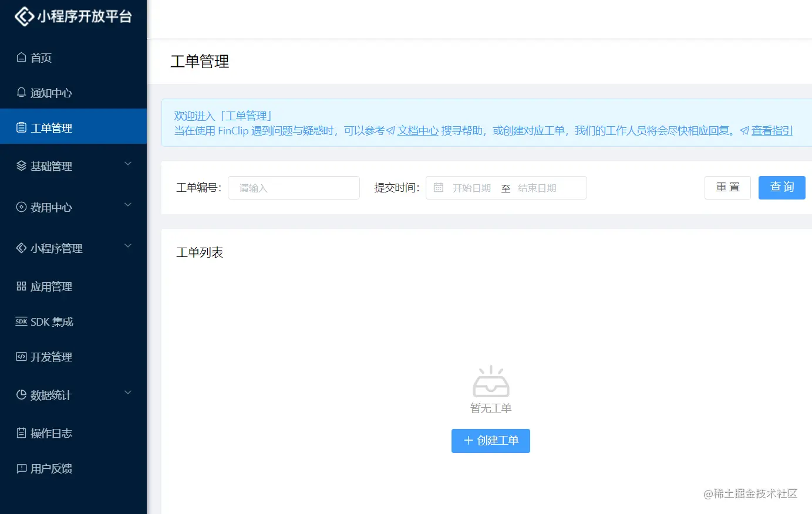Click the layers icon beside 基础管理
Screen dimensions: 812x514
22,166
